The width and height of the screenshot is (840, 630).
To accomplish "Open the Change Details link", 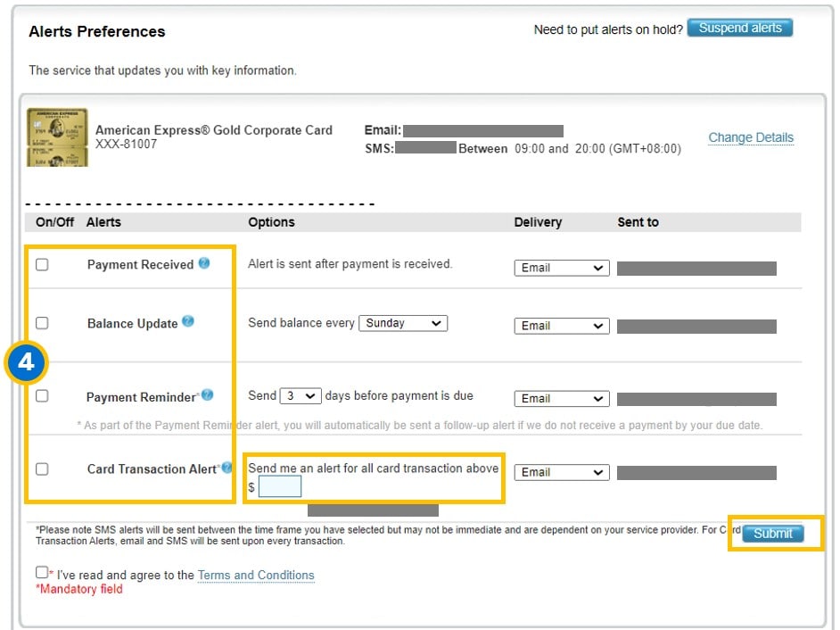I will [750, 137].
